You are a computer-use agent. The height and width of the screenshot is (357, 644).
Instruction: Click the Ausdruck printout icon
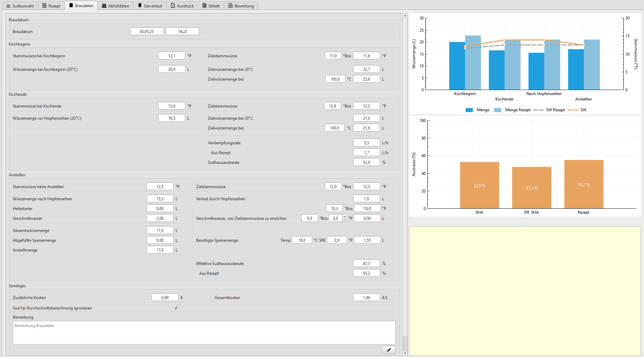pyautogui.click(x=173, y=6)
